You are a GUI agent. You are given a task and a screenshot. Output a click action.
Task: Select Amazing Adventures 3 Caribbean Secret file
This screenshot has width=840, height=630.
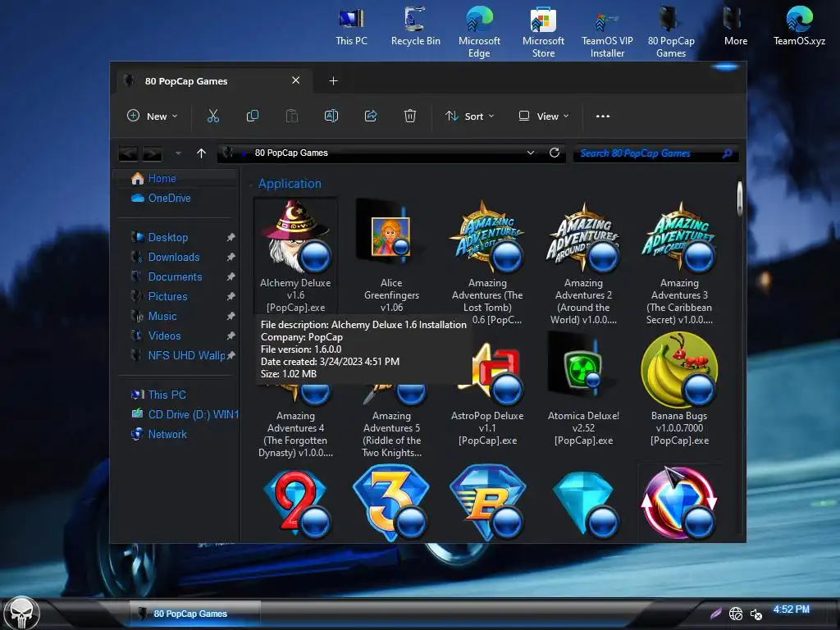[x=679, y=263]
